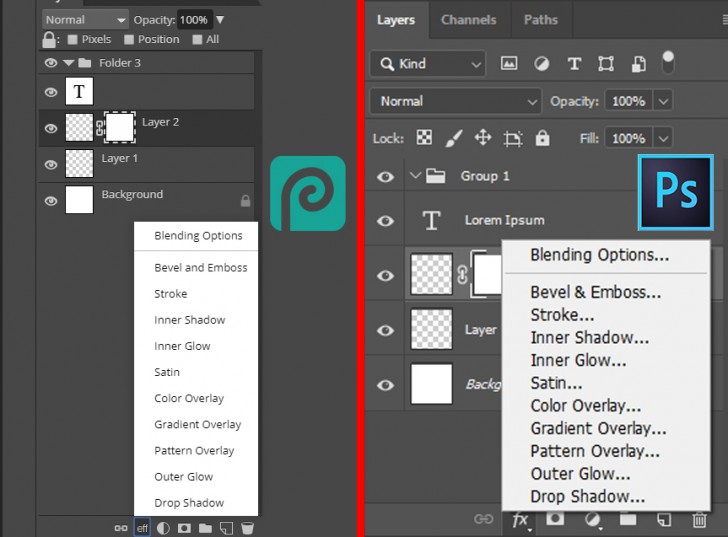Choose Blending Options in Photopea menu
728x537 pixels.
click(x=196, y=235)
